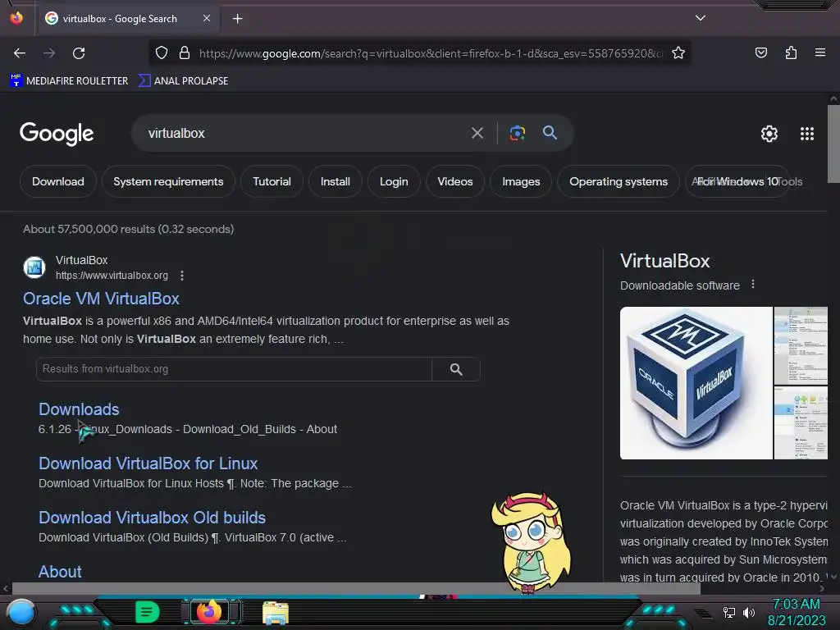Open the Pocket save icon
840x630 pixels.
pos(760,52)
